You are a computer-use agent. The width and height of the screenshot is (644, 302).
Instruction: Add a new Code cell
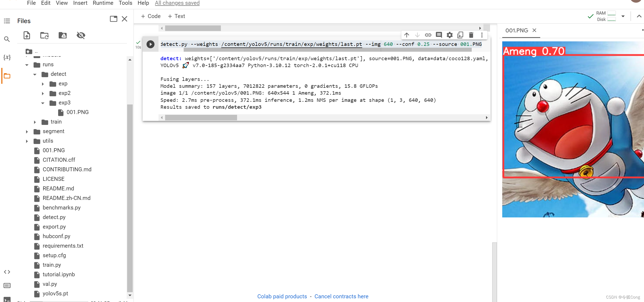pyautogui.click(x=151, y=16)
